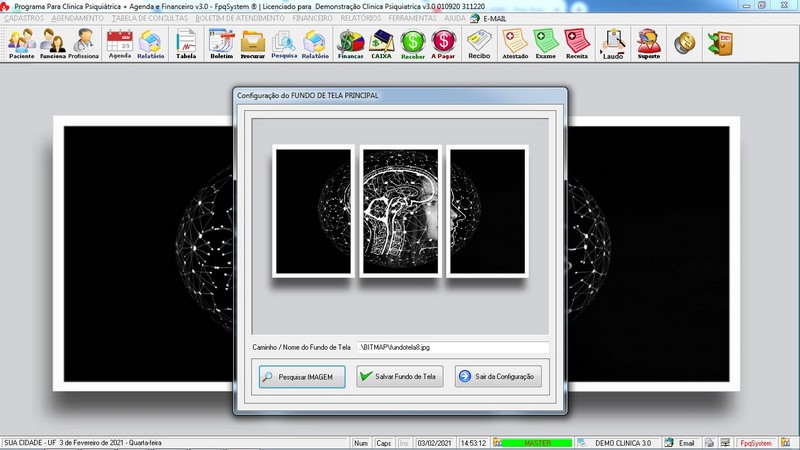Click the Num indicator in status bar
The image size is (800, 450).
tap(361, 443)
